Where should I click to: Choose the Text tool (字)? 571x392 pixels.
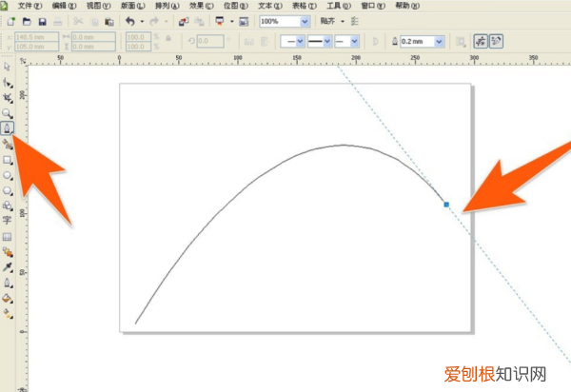(x=8, y=219)
